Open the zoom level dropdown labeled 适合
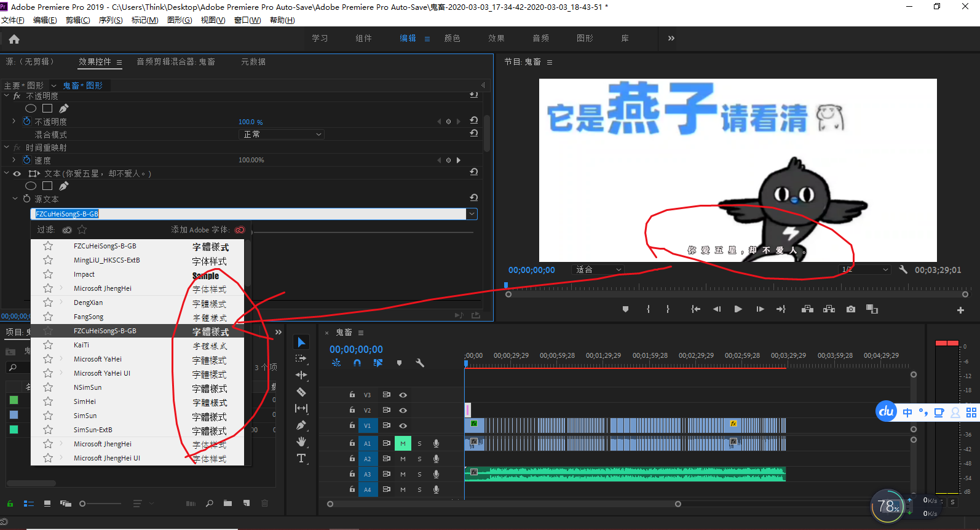The height and width of the screenshot is (530, 980). click(x=598, y=270)
